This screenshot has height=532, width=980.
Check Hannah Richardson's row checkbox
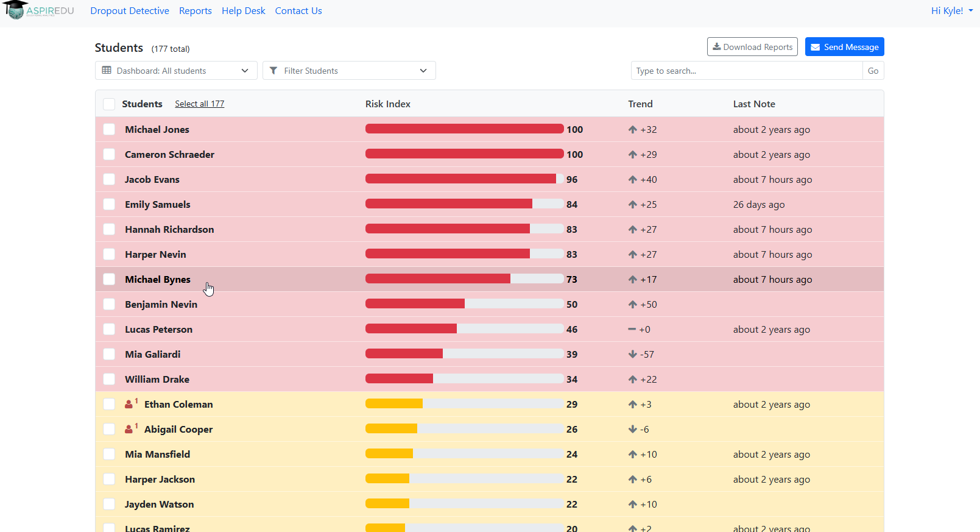tap(109, 229)
